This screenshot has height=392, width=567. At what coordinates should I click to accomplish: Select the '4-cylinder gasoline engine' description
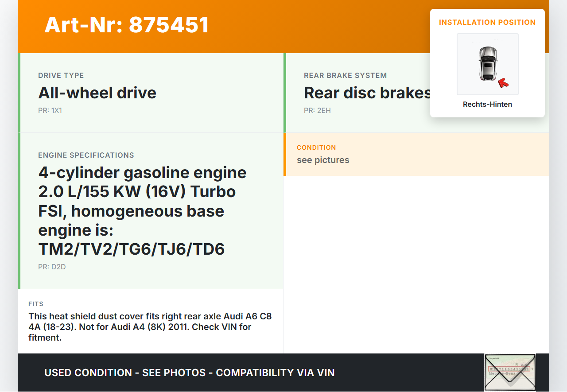[143, 211]
